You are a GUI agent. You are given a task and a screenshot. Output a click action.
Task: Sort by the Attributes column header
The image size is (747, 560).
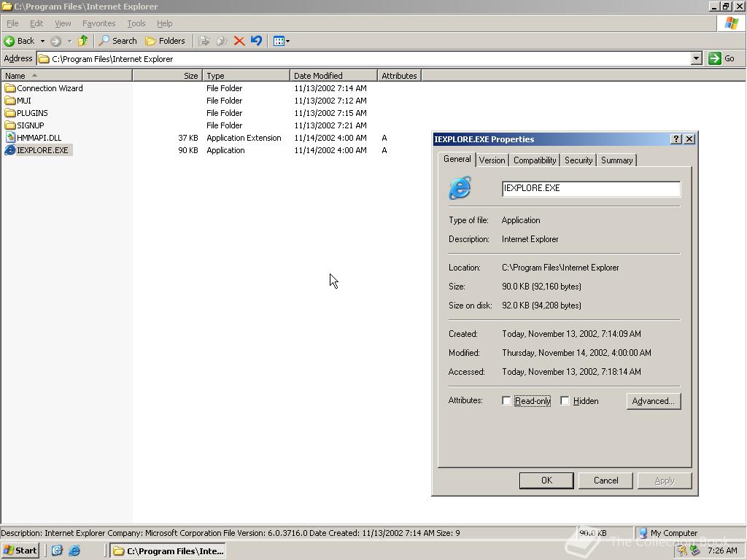pyautogui.click(x=399, y=76)
